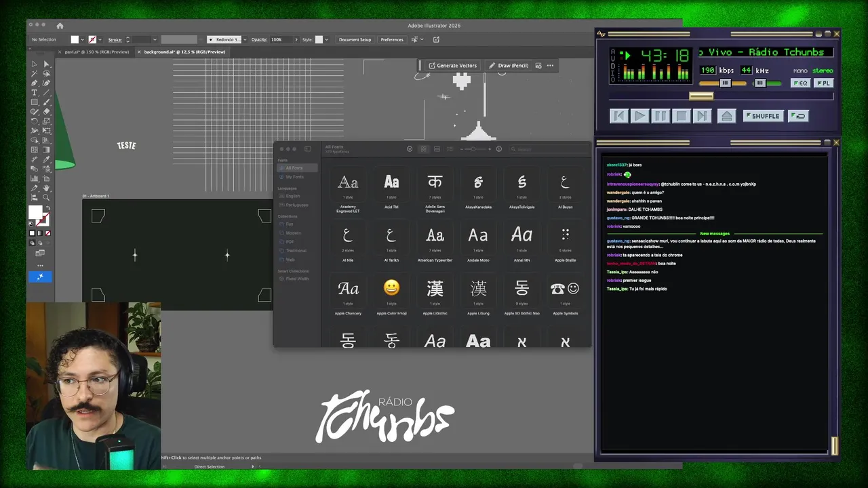868x488 pixels.
Task: Click Winamp previous track button
Action: point(618,116)
